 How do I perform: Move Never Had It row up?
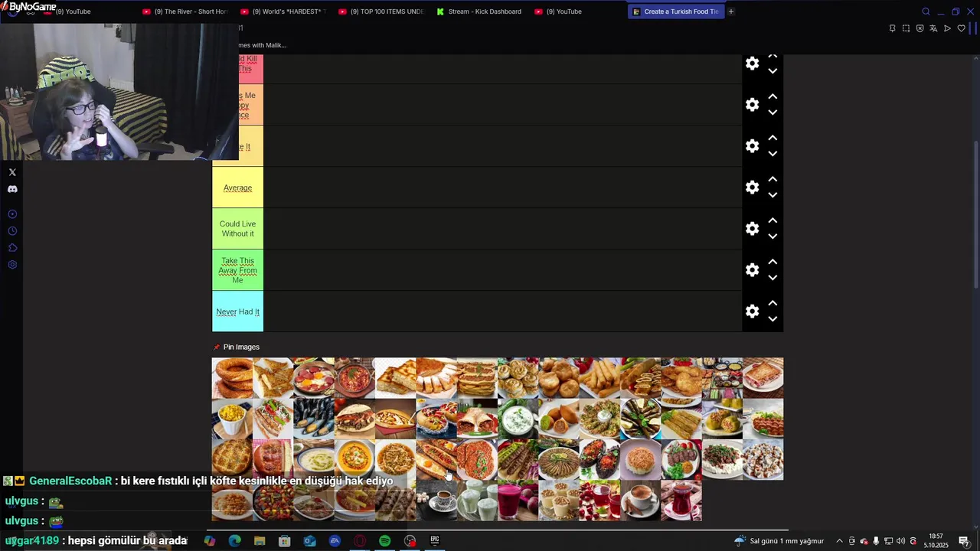click(x=773, y=303)
